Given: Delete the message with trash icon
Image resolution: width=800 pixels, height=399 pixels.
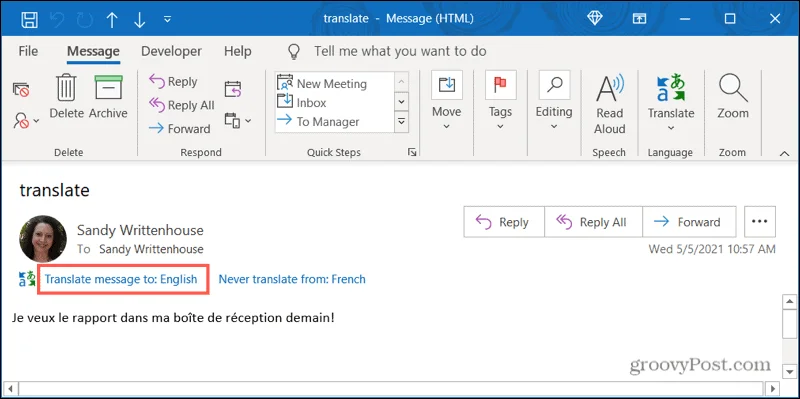Looking at the screenshot, I should (x=66, y=97).
